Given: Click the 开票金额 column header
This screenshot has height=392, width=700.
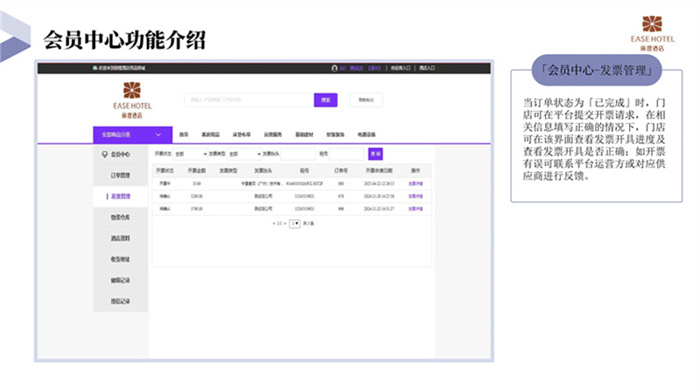Looking at the screenshot, I should (x=196, y=171).
